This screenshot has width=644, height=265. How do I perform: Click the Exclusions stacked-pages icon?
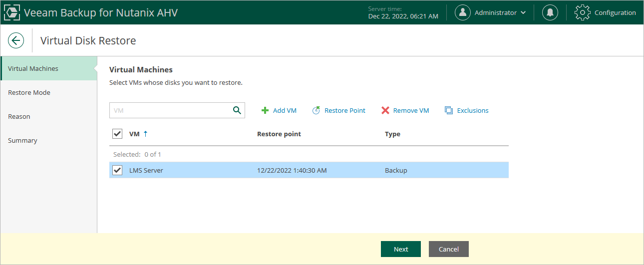449,110
